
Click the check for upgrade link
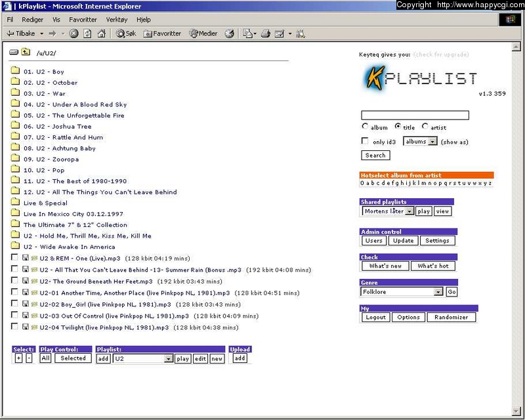click(x=441, y=54)
